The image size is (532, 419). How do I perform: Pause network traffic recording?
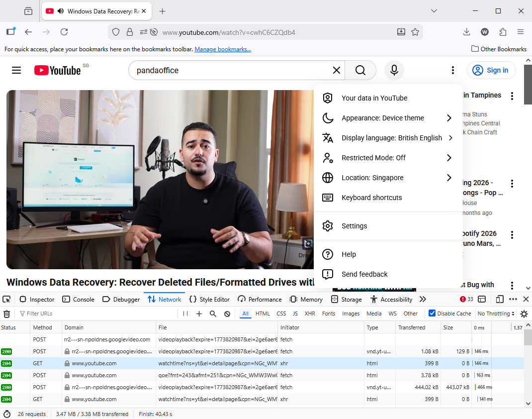tap(184, 314)
